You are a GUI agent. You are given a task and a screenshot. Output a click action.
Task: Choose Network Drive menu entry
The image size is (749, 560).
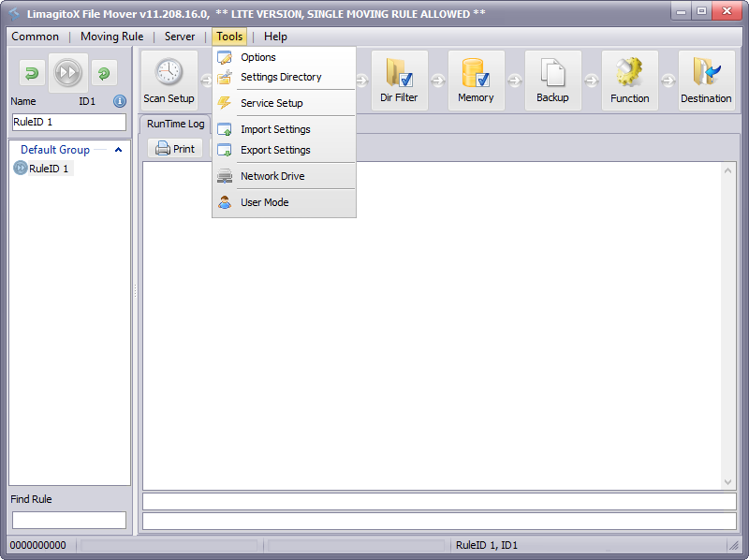[285, 176]
